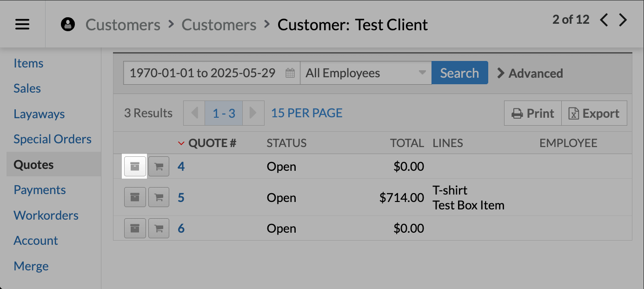Print the quotes list
Screen dimensions: 644x289
533,114
